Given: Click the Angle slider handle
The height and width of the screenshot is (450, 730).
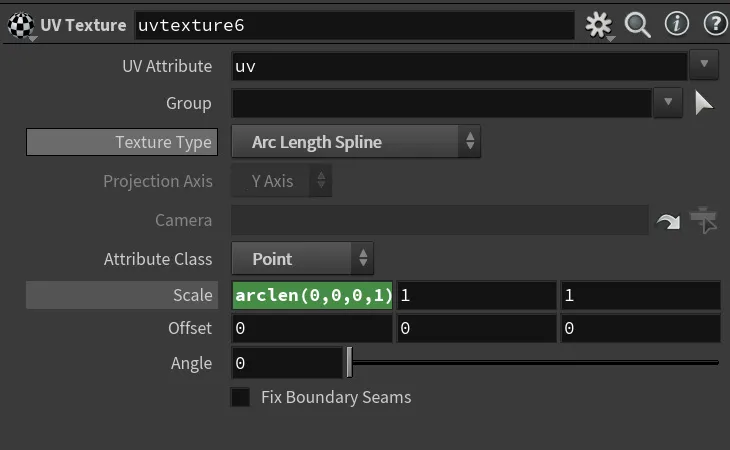Looking at the screenshot, I should [x=350, y=362].
